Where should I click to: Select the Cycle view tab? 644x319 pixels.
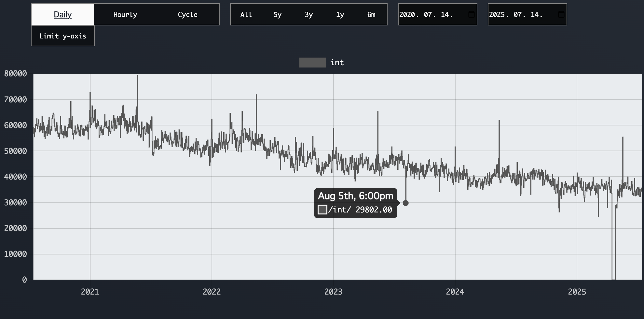tap(188, 14)
